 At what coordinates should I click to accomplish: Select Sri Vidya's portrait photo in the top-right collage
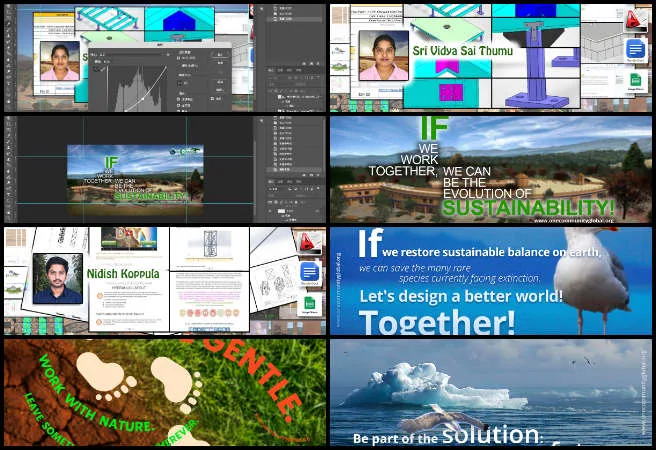coord(384,56)
